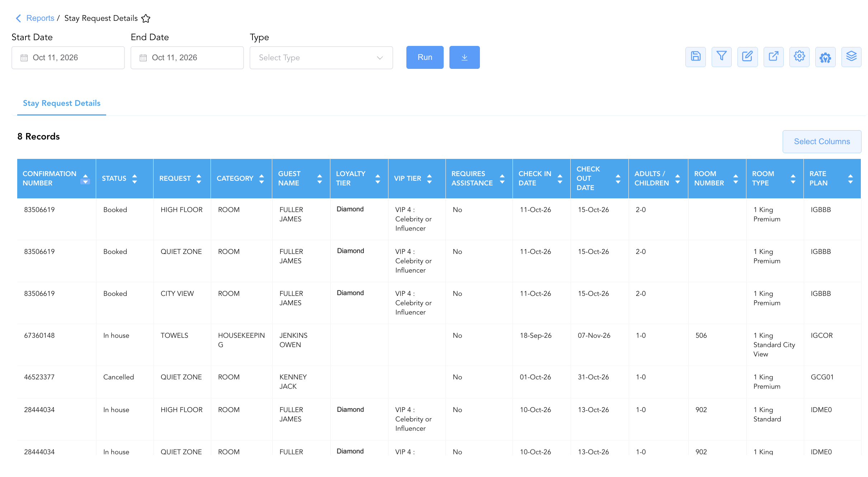
Task: Open the external link export icon
Action: 773,57
